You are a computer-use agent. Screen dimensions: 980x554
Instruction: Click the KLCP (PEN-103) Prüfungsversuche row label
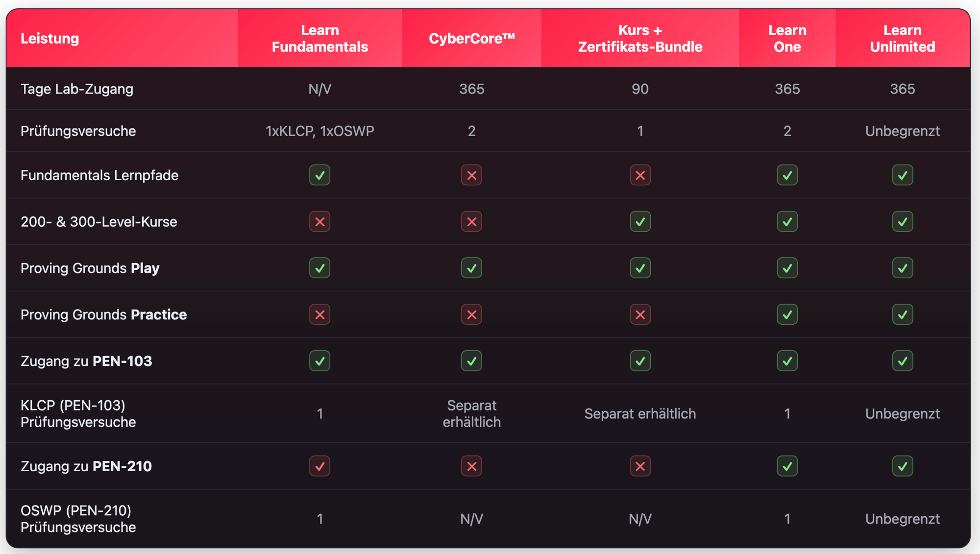pyautogui.click(x=78, y=413)
